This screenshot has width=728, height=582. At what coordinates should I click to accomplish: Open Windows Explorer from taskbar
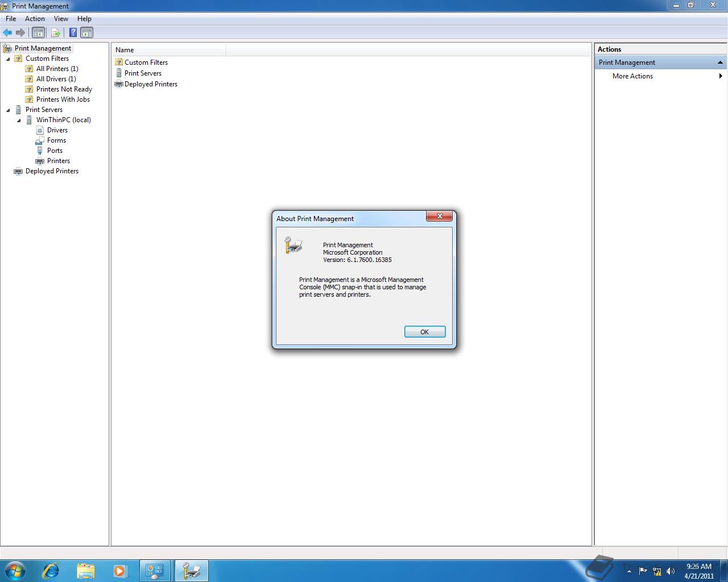click(85, 571)
